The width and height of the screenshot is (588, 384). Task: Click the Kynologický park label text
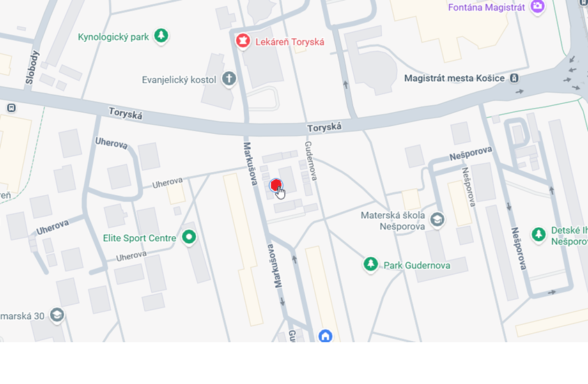coord(114,37)
